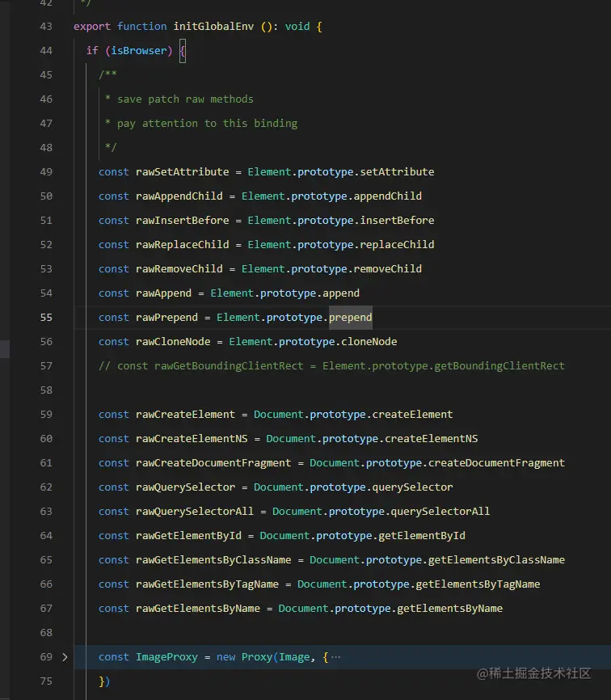
Task: Click the rawRemoveChild variable
Action: click(x=179, y=268)
